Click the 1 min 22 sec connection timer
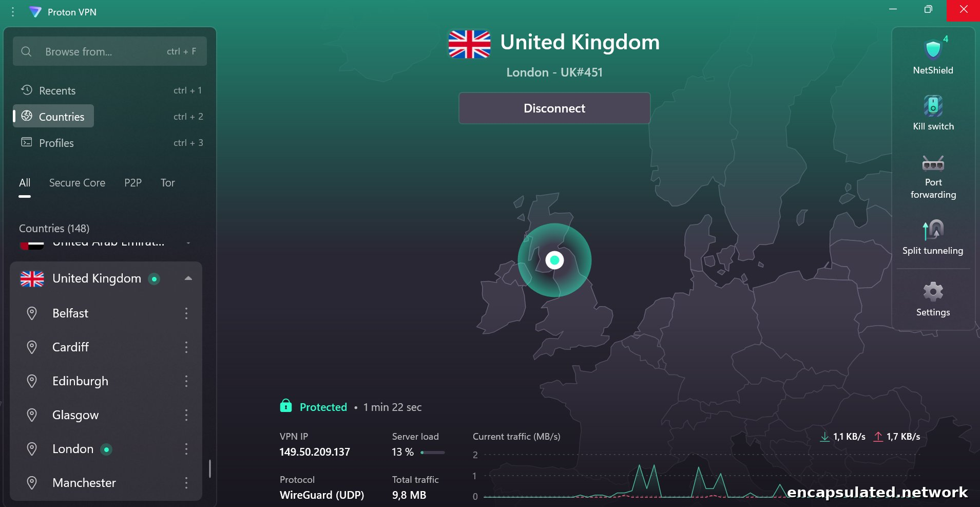Viewport: 980px width, 507px height. coord(392,407)
